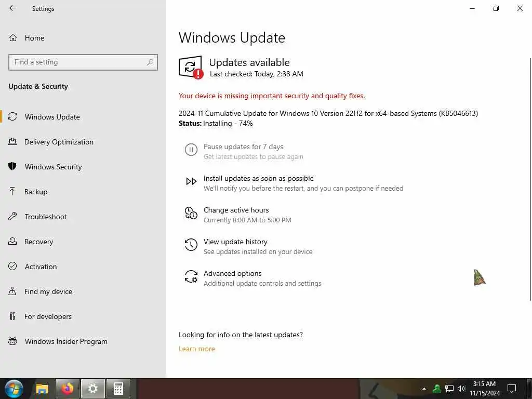
Task: Follow the Learn more link
Action: (197, 349)
